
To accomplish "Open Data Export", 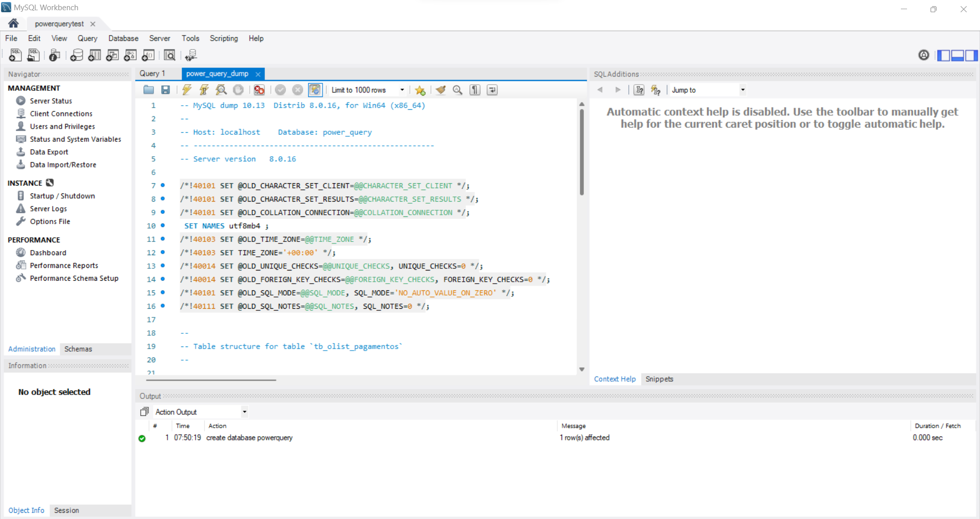I will coord(49,152).
